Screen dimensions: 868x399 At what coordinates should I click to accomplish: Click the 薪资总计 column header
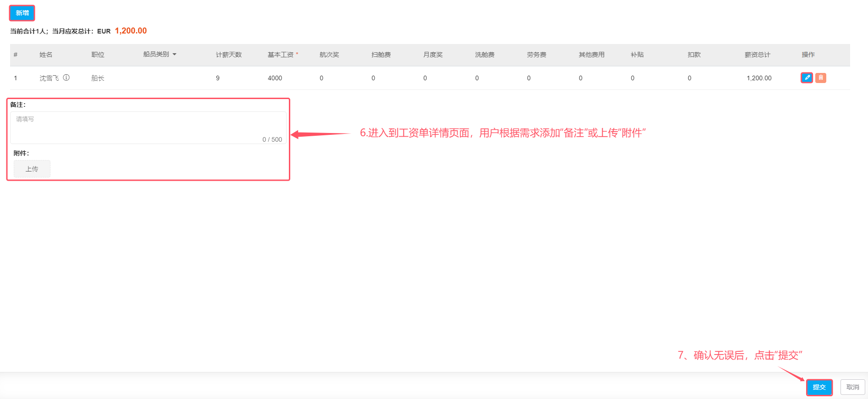(x=757, y=55)
